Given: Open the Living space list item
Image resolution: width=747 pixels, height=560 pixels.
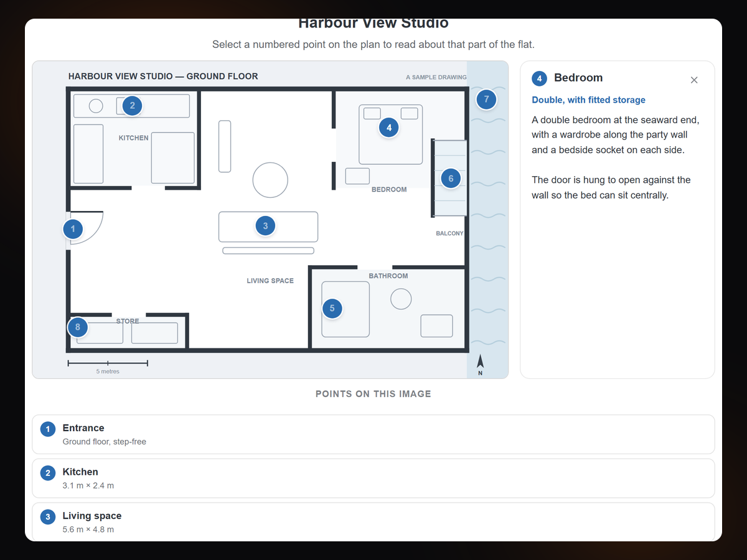Looking at the screenshot, I should point(374,522).
